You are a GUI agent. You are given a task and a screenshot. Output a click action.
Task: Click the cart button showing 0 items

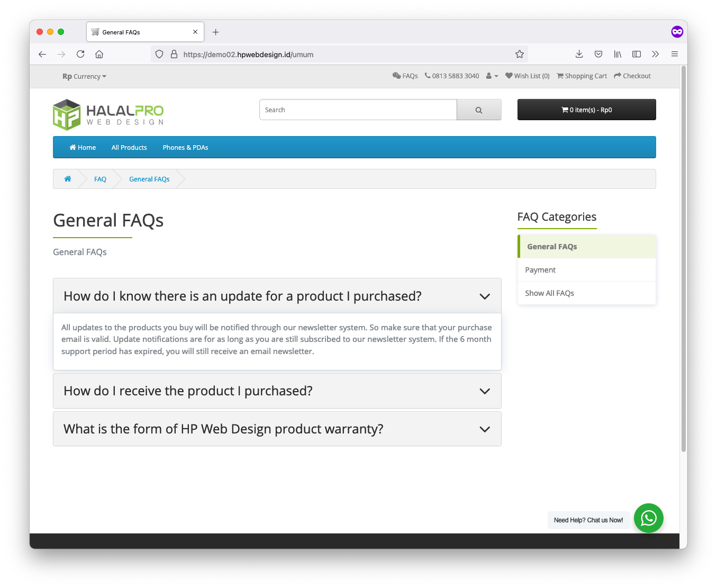tap(586, 110)
